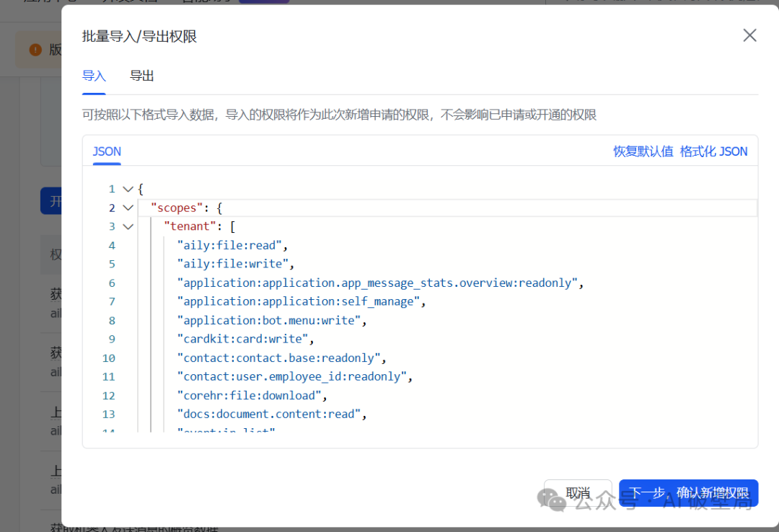Collapse the "scopes" object on line 2
The image size is (779, 532).
click(x=128, y=208)
